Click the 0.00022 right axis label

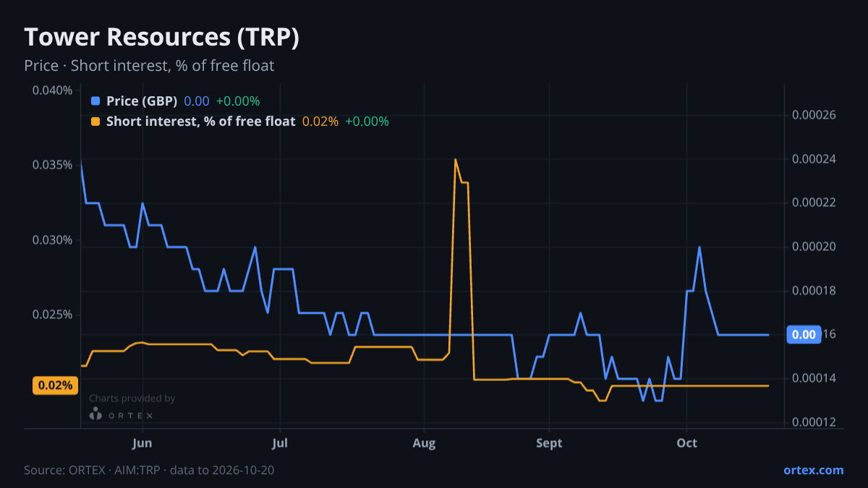814,202
